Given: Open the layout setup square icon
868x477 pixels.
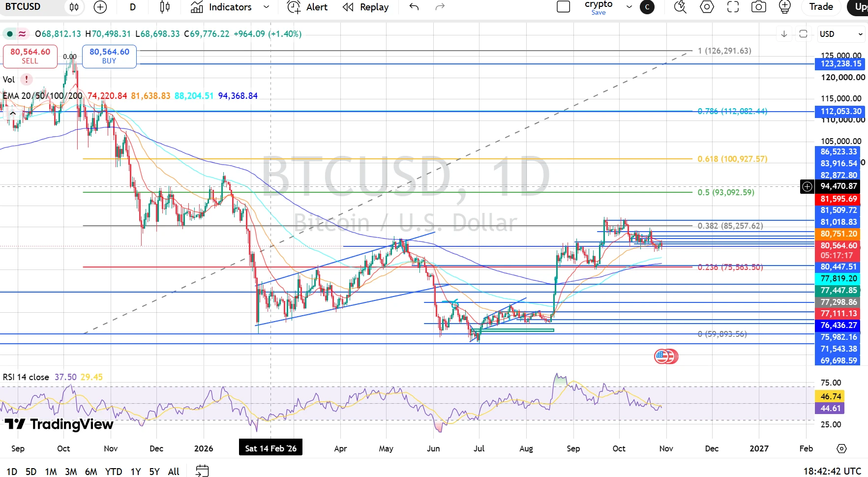Looking at the screenshot, I should click(x=563, y=7).
